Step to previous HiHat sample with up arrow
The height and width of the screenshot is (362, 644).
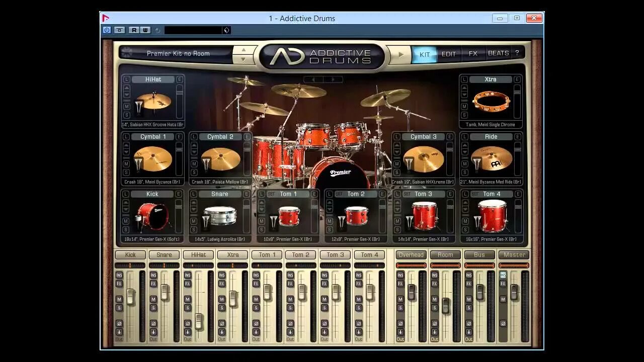tap(127, 87)
